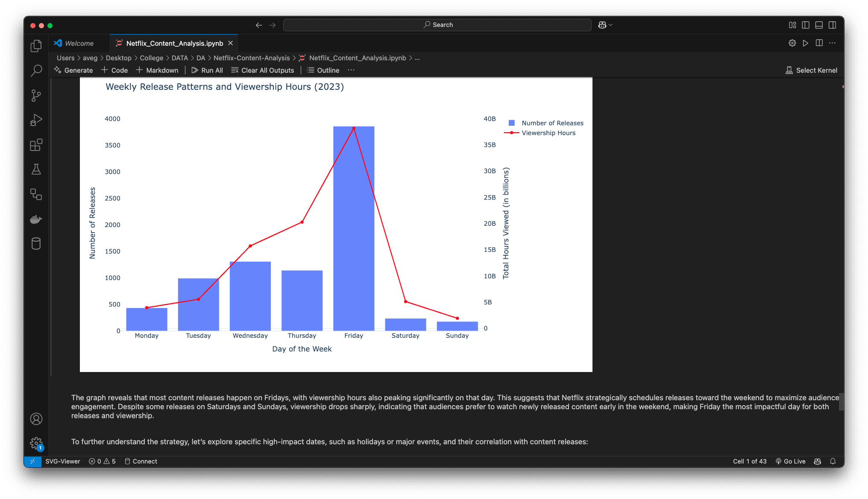
Task: Show errors and warnings in the status bar
Action: point(102,461)
